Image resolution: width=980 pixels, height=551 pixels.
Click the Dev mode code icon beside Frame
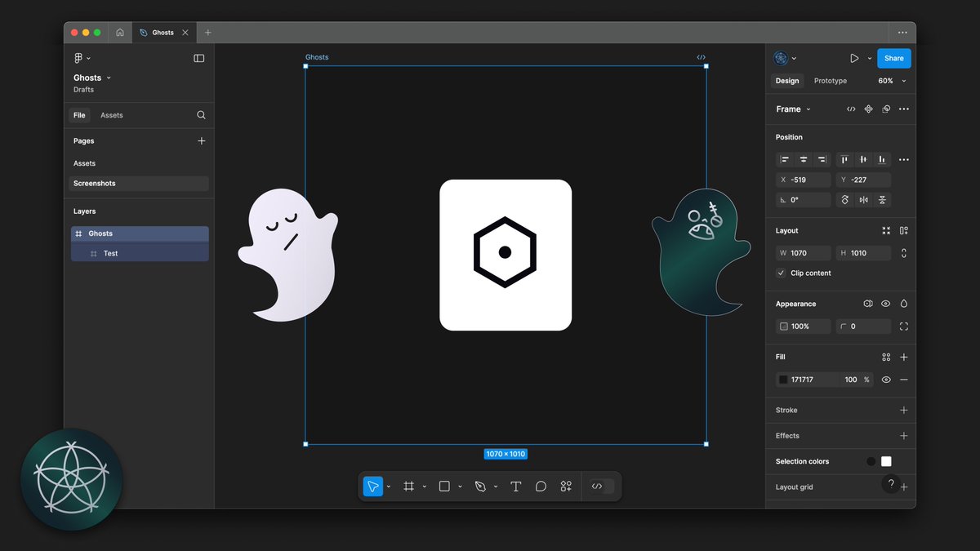click(x=851, y=109)
